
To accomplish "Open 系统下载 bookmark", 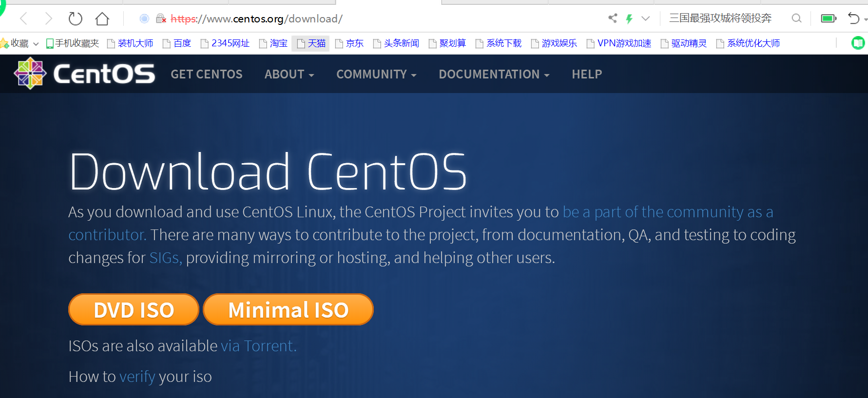I will pos(499,43).
